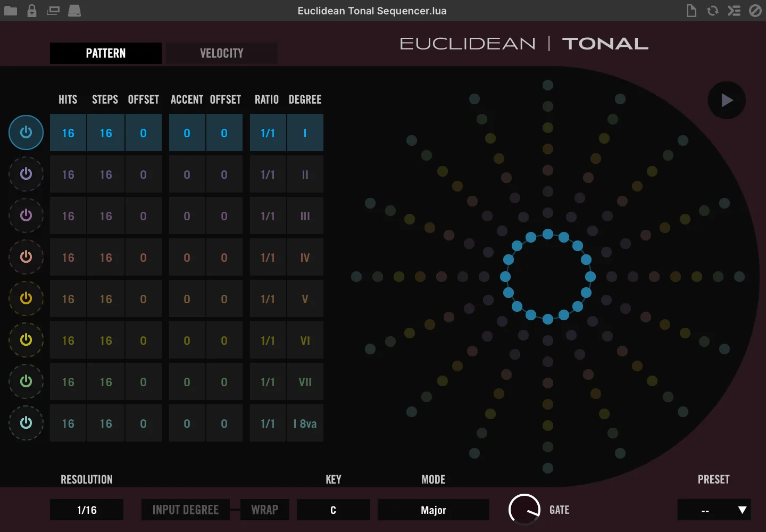Screen dimensions: 766x532
Task: Click the Gate knob
Action: point(524,510)
